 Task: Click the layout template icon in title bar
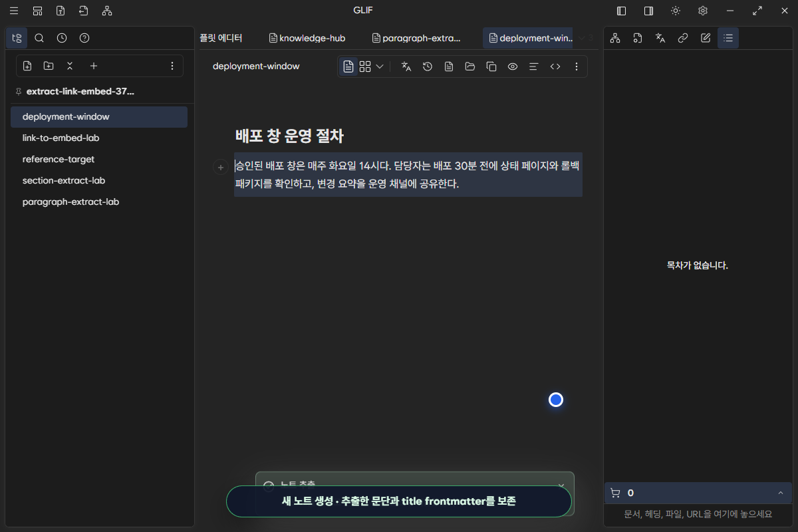click(x=37, y=11)
